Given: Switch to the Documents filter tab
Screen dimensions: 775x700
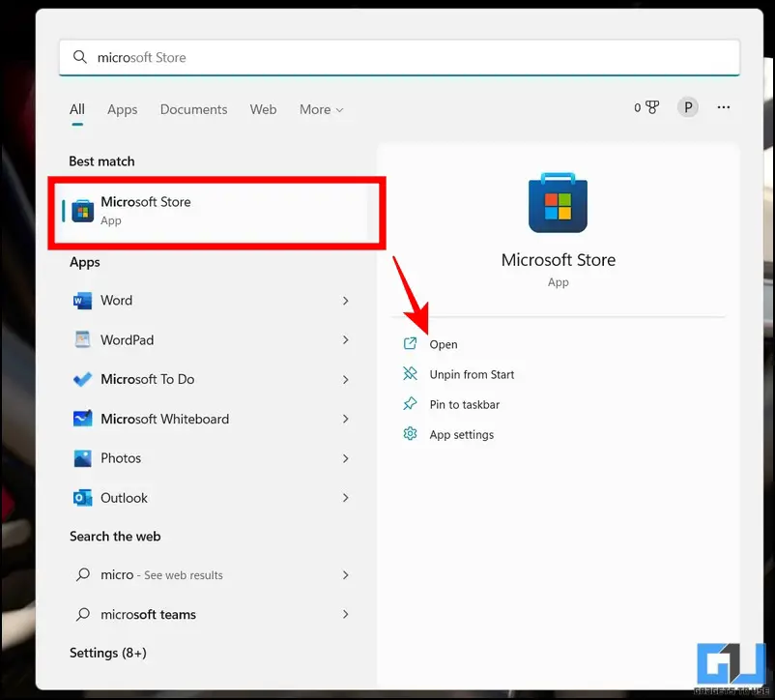Looking at the screenshot, I should coord(193,109).
